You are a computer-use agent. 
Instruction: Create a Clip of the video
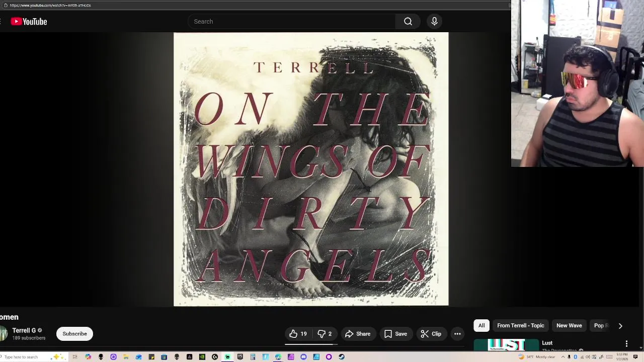[x=431, y=334]
